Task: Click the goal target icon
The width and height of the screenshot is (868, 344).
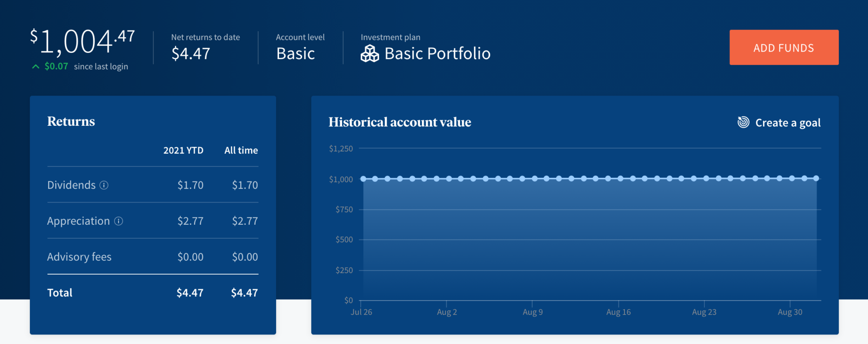Action: pyautogui.click(x=743, y=122)
